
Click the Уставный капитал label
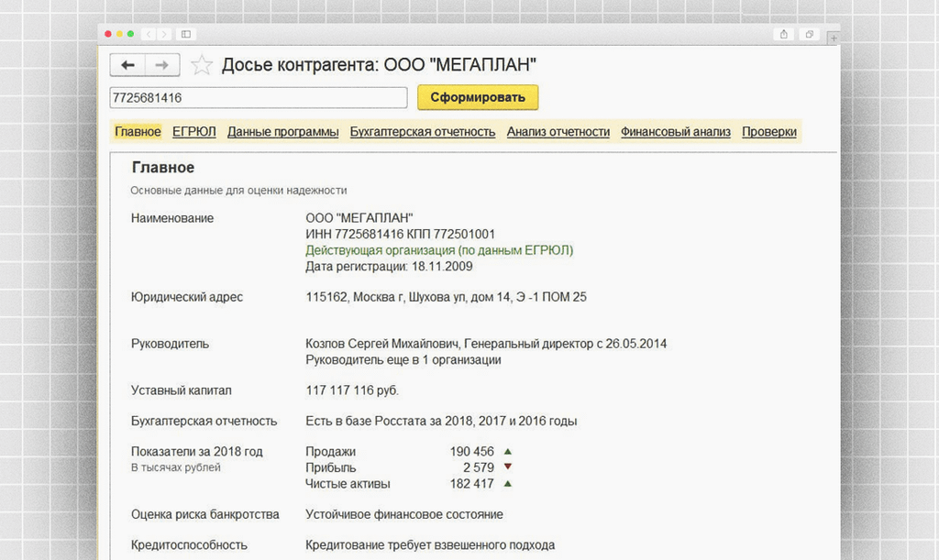coord(181,390)
